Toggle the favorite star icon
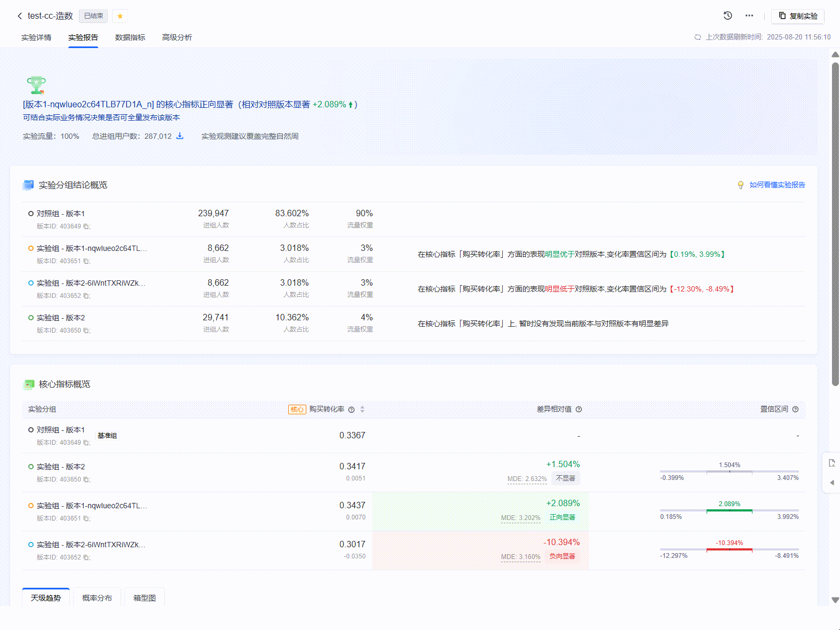 tap(120, 16)
